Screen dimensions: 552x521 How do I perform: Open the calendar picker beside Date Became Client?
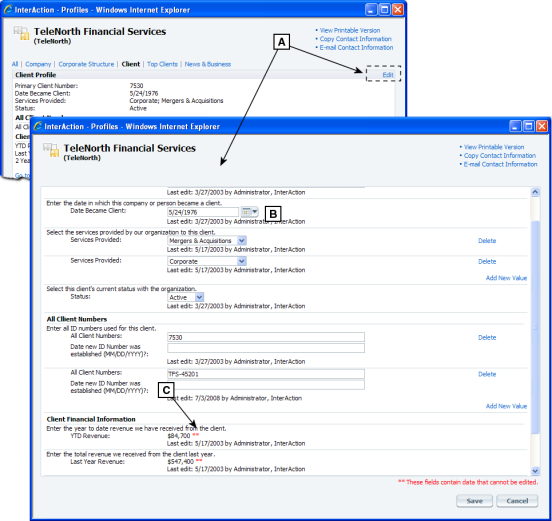(250, 212)
